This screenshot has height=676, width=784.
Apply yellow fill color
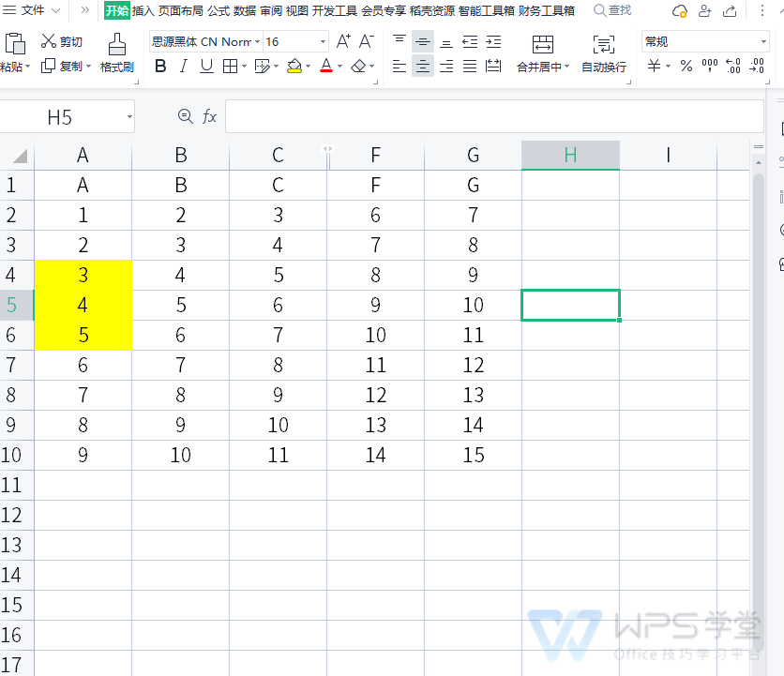[294, 66]
